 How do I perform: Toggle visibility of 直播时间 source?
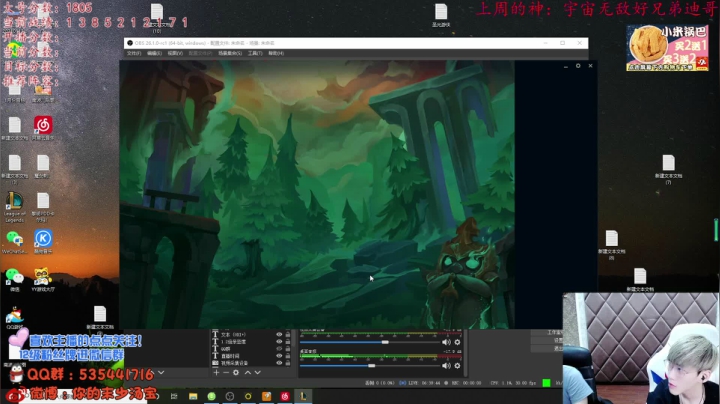click(279, 356)
